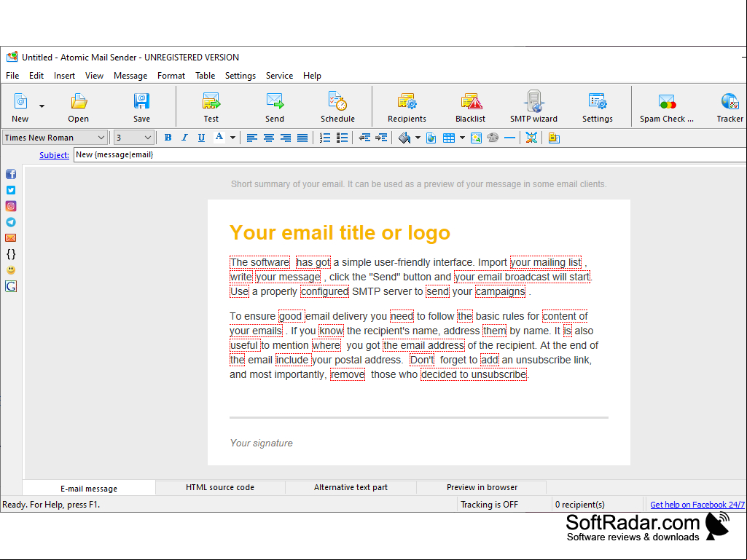This screenshot has height=560, width=747.
Task: Open the New button dropdown arrow
Action: (x=42, y=106)
